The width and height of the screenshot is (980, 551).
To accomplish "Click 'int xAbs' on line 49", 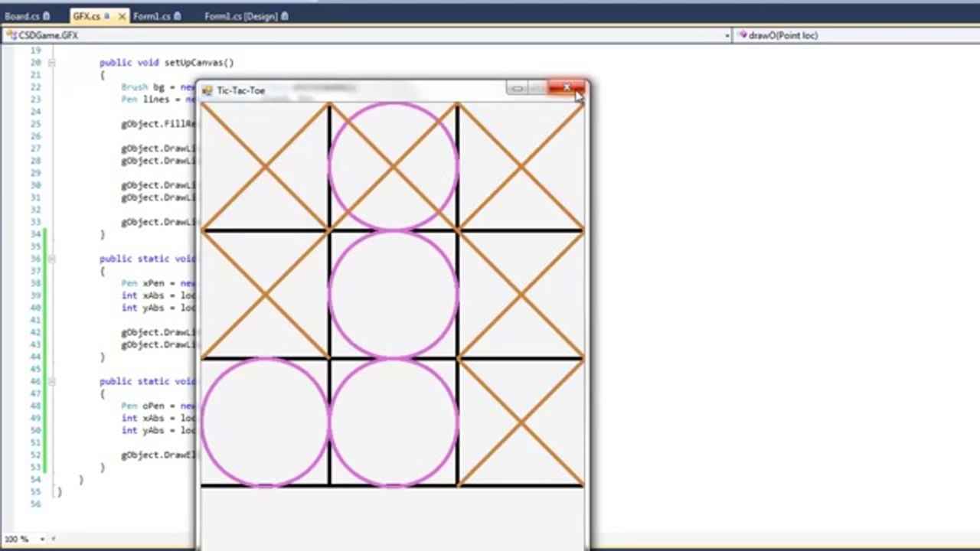I will (x=142, y=418).
